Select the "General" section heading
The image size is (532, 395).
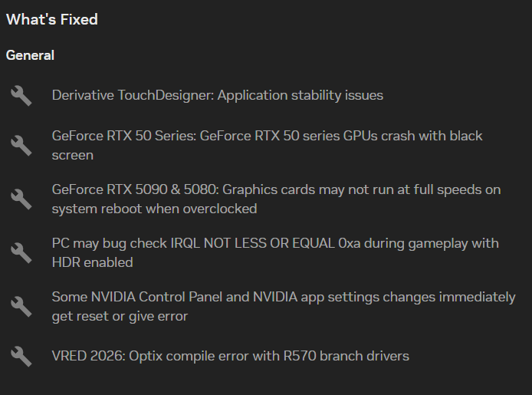pos(30,55)
